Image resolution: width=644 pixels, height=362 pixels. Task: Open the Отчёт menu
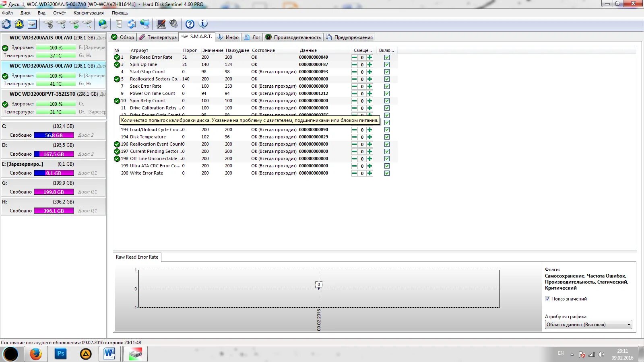coord(60,13)
